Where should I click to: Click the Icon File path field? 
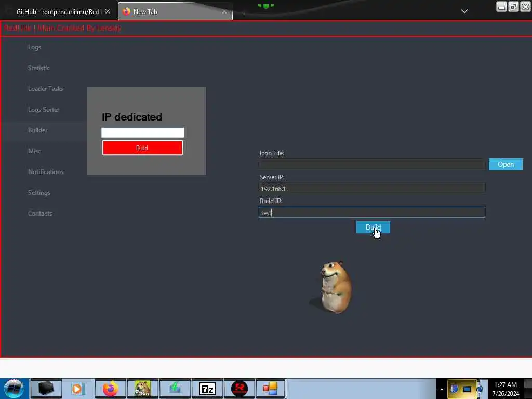372,164
